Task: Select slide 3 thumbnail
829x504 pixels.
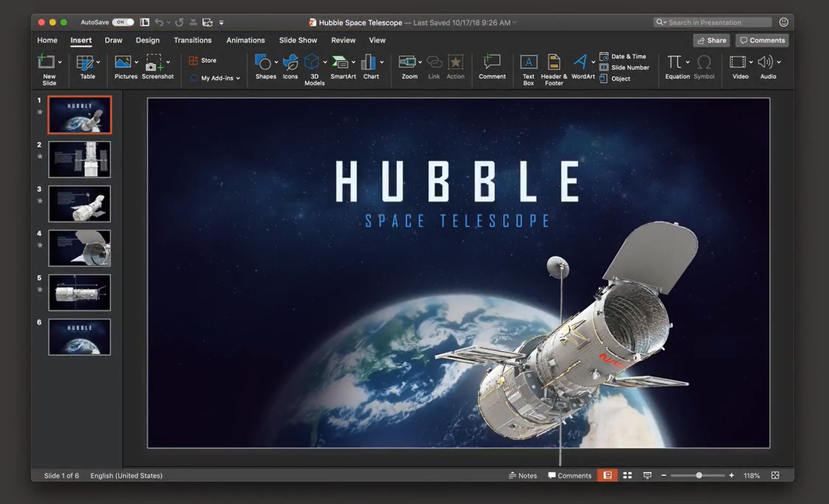Action: click(x=80, y=204)
